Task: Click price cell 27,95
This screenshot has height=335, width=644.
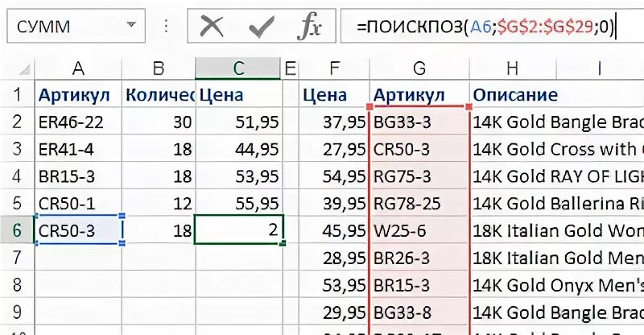Action: tap(334, 149)
